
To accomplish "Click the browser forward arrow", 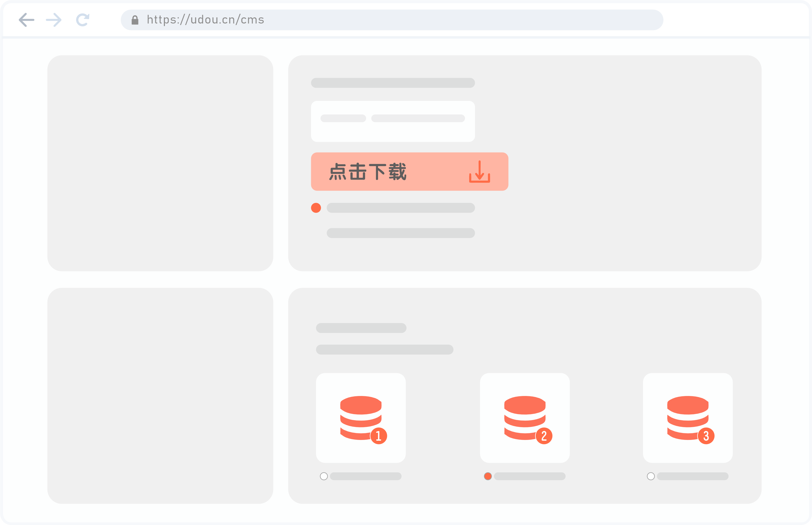I will tap(54, 20).
